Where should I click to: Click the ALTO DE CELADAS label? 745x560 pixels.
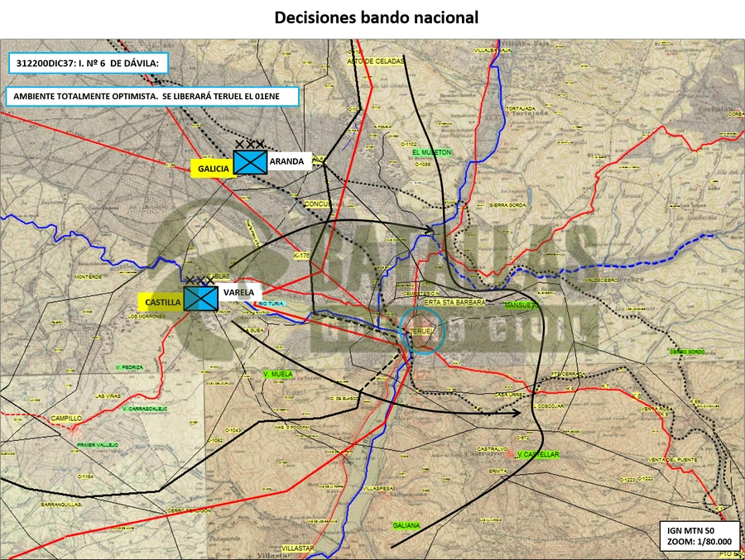tap(375, 61)
